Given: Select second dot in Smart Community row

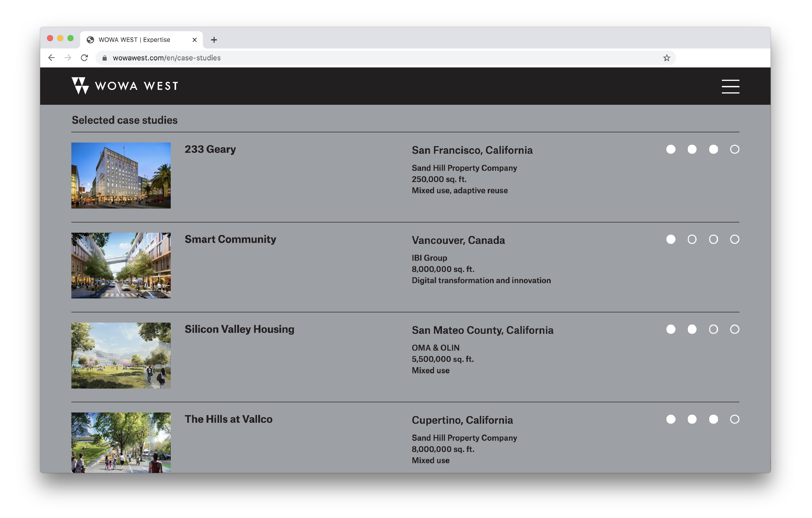Looking at the screenshot, I should tap(692, 239).
